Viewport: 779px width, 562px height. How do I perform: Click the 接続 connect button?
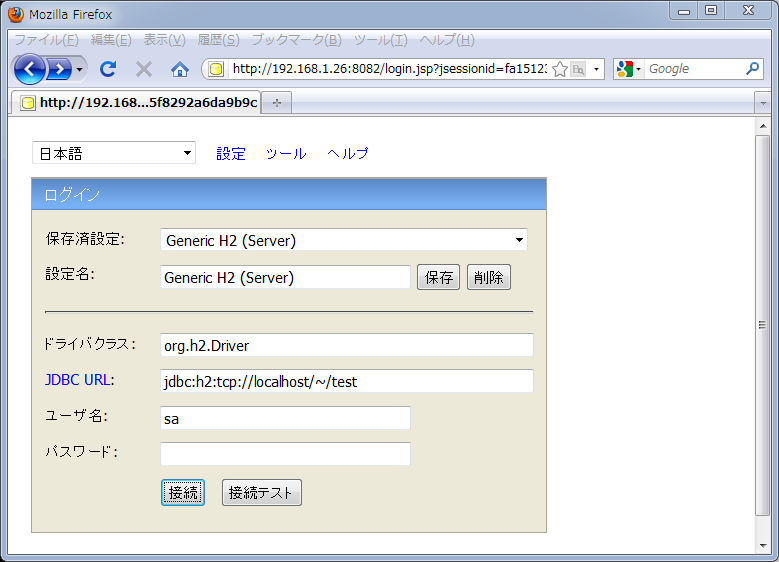point(183,492)
